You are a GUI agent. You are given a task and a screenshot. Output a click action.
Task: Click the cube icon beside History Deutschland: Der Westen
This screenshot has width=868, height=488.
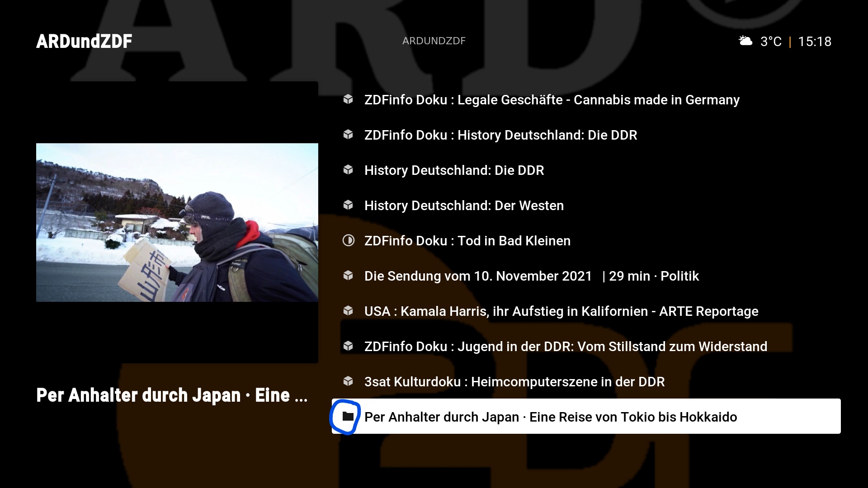tap(348, 205)
